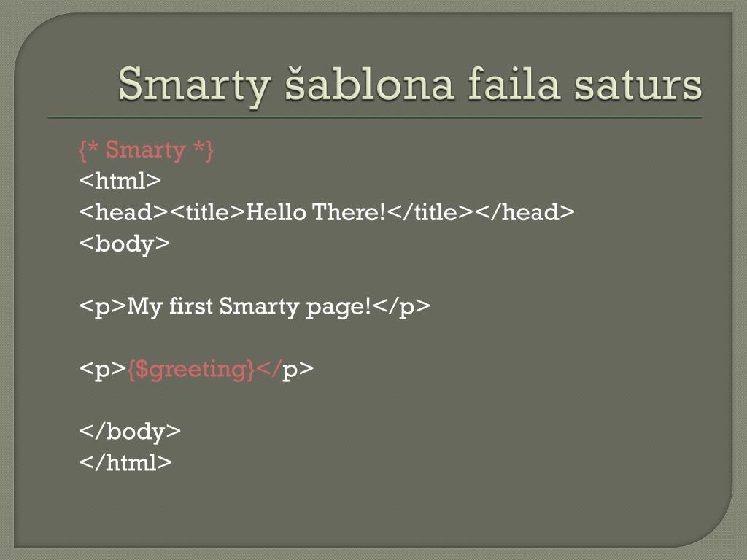Click the red '{$greeting}' variable

[191, 370]
